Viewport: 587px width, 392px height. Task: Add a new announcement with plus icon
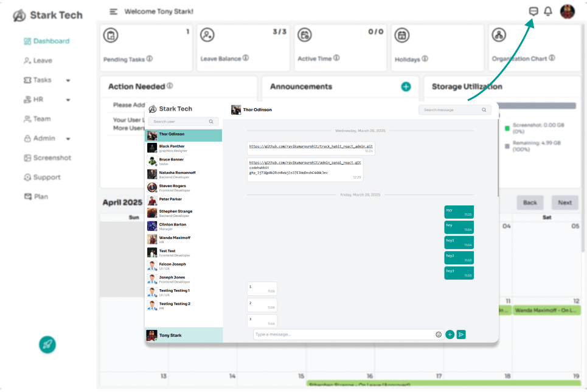click(406, 87)
